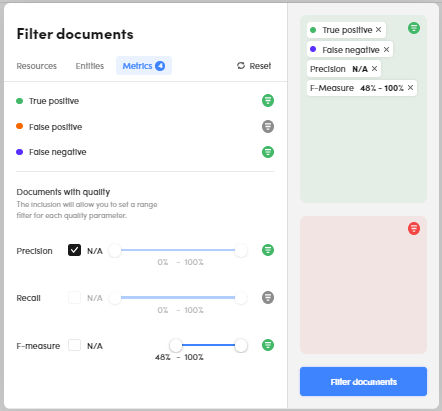The image size is (442, 411).
Task: Remove the False negative chip
Action: coord(386,50)
